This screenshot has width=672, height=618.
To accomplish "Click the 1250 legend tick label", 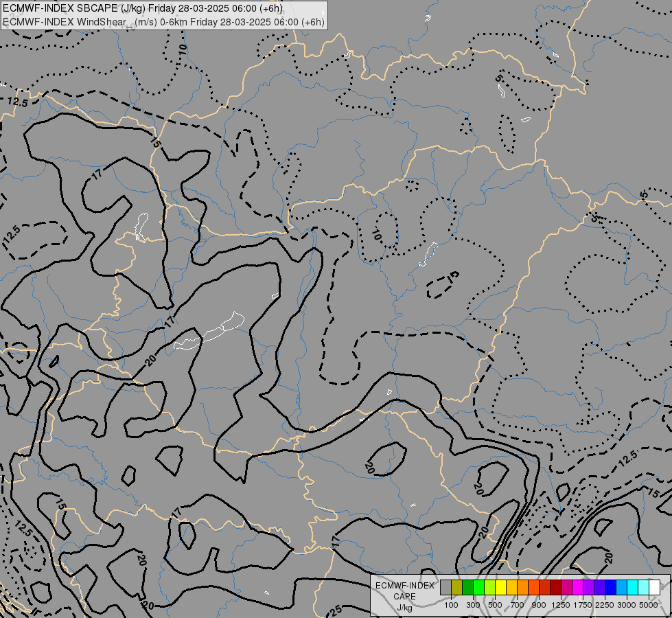I will 561,605.
